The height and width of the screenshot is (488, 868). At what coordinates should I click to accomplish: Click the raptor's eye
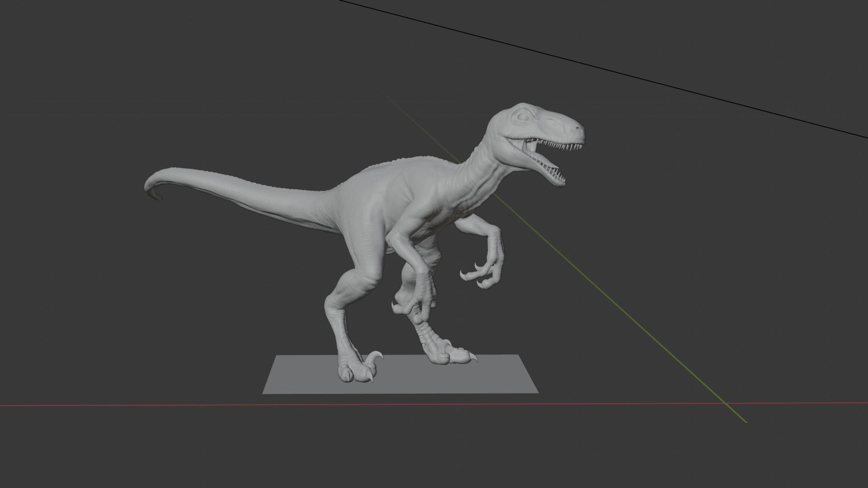point(524,117)
